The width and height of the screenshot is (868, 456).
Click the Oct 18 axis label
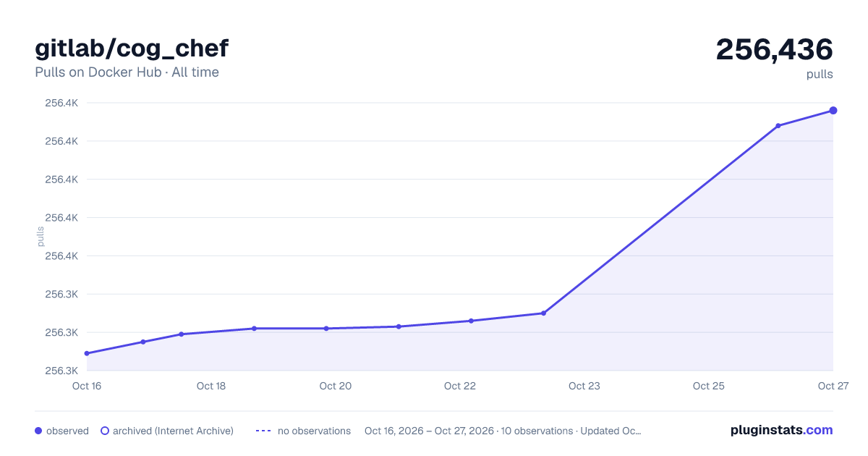pyautogui.click(x=211, y=386)
